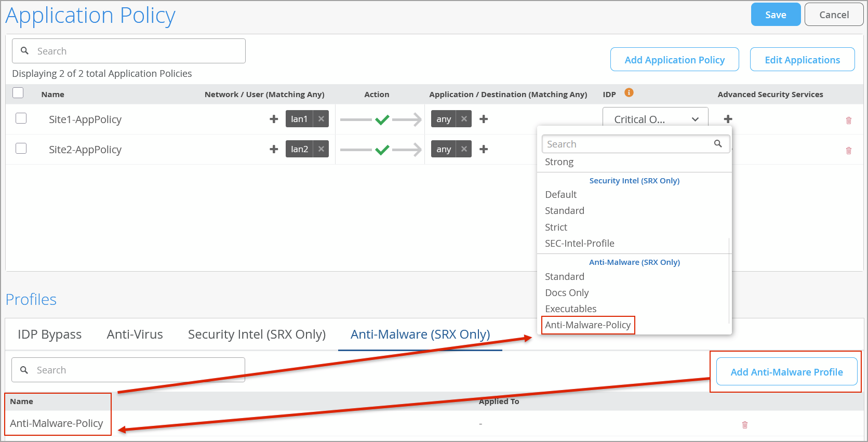Check the Site2-AppPolicy checkbox

coord(21,149)
